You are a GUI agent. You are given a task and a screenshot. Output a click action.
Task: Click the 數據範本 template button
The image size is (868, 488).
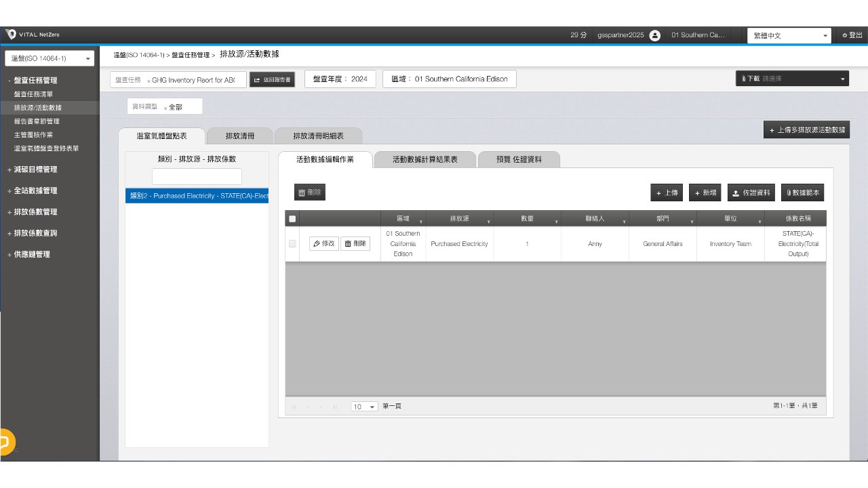coord(803,192)
